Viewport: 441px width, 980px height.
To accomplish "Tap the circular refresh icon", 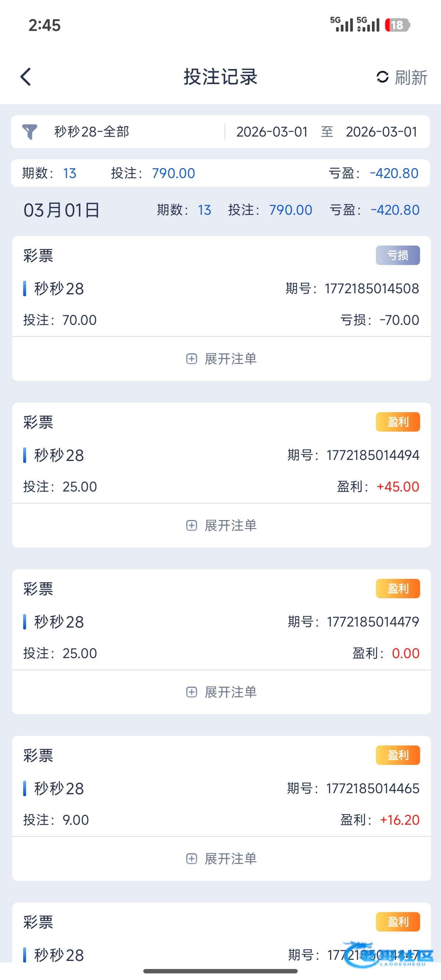I will click(x=382, y=77).
